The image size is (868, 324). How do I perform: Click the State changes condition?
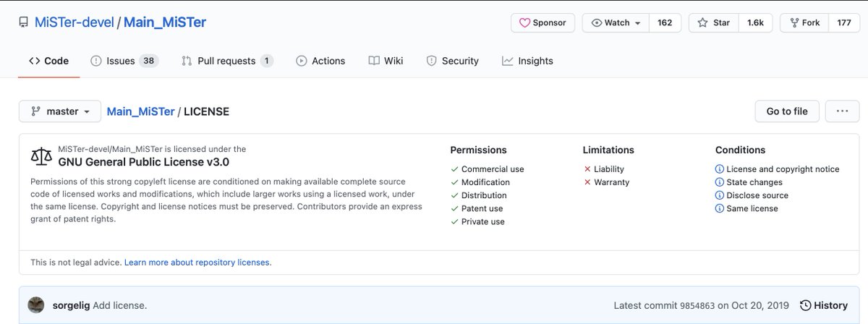click(x=749, y=182)
